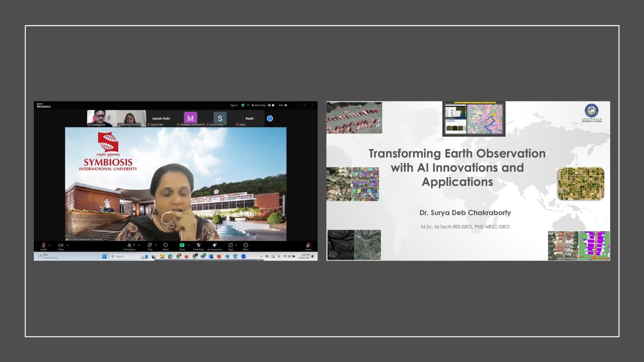Image resolution: width=644 pixels, height=362 pixels.
Task: Click the React heart icon
Action: click(165, 245)
